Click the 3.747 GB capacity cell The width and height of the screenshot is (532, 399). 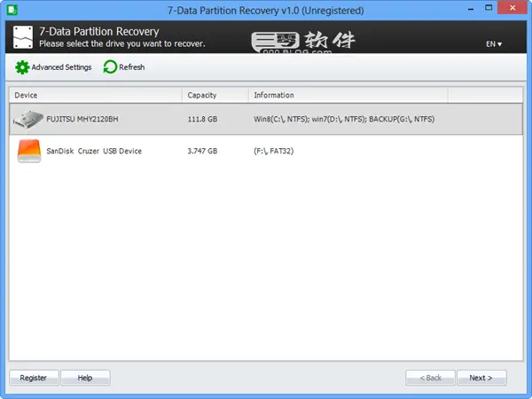click(x=202, y=151)
